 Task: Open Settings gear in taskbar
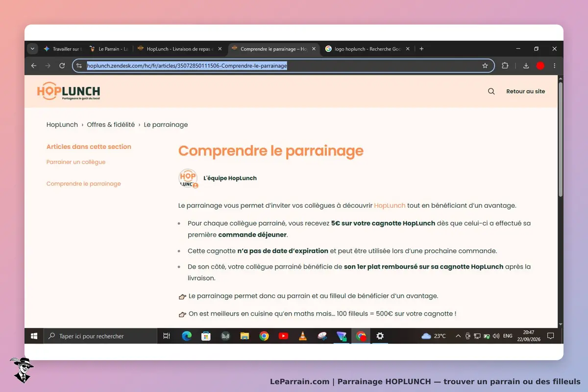380,336
